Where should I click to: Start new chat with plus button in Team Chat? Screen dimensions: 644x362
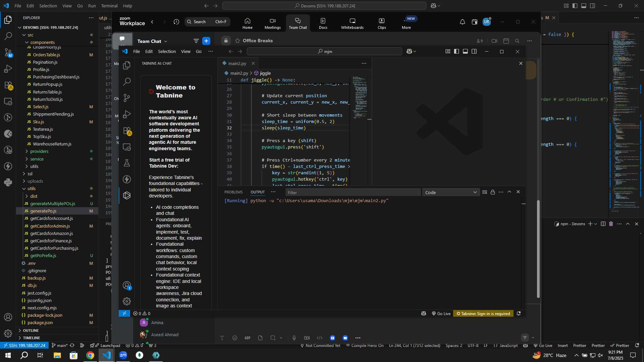point(206,41)
